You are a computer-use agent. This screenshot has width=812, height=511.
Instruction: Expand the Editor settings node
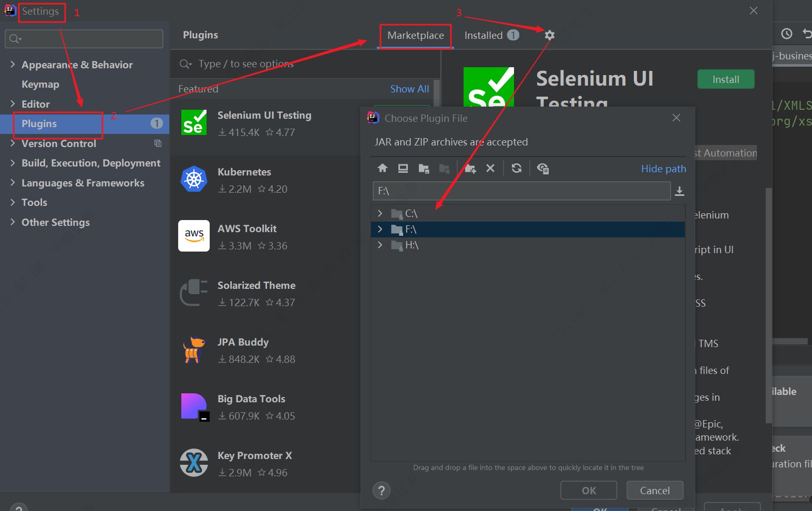(13, 103)
